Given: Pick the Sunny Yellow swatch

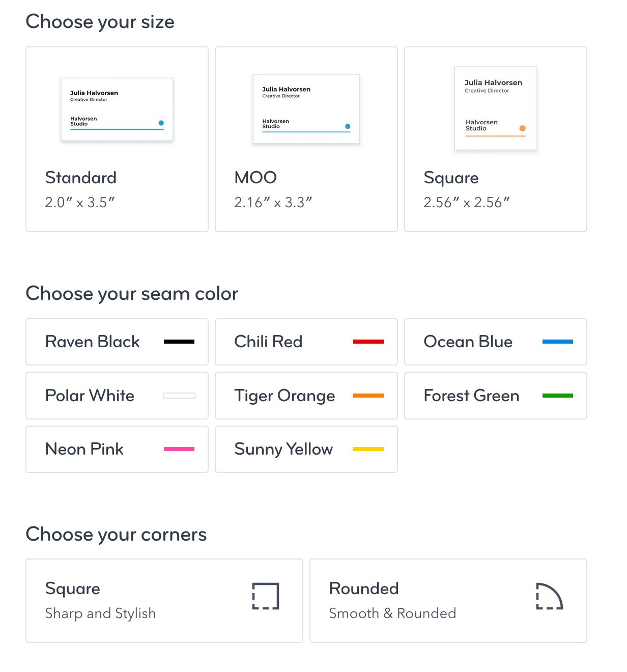Looking at the screenshot, I should pos(368,449).
